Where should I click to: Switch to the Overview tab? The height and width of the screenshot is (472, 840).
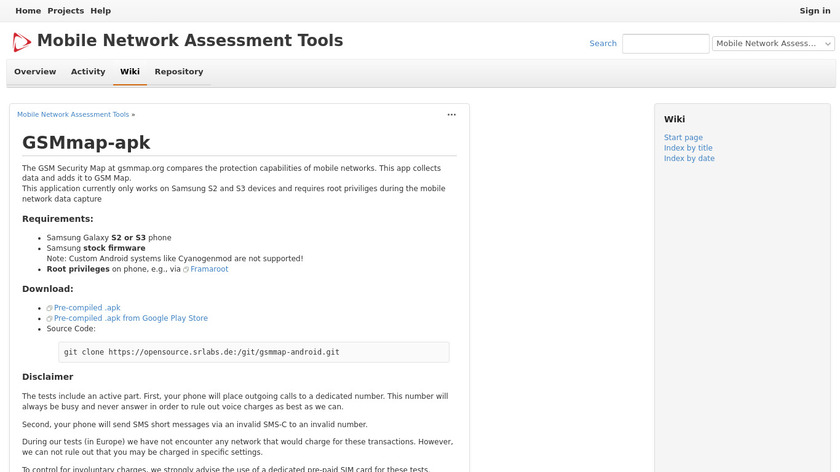tap(35, 72)
